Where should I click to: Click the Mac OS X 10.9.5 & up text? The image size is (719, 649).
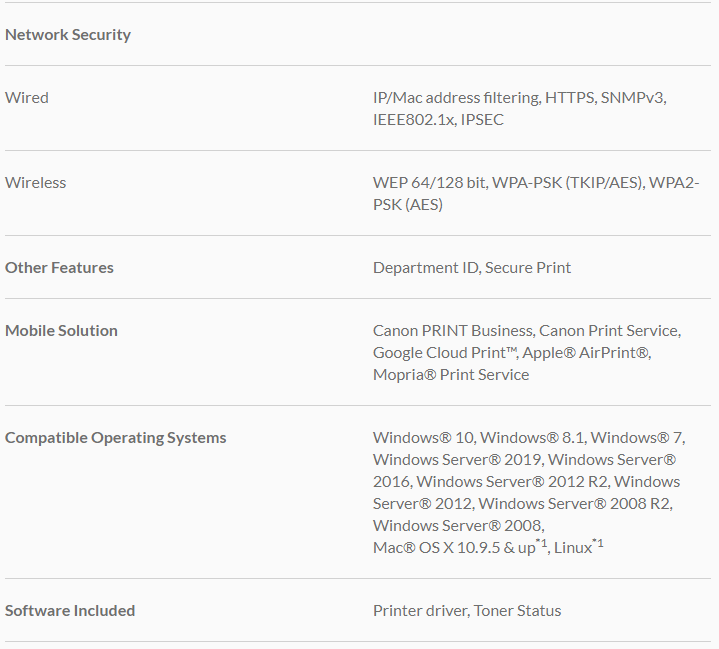[x=455, y=548]
